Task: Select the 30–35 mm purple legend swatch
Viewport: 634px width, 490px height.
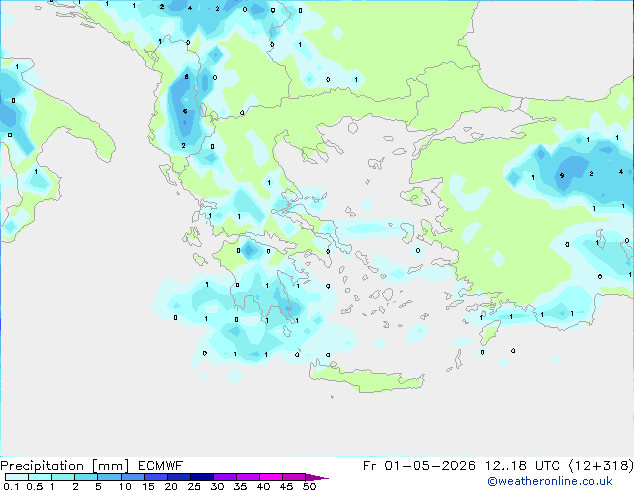Action: (225, 477)
